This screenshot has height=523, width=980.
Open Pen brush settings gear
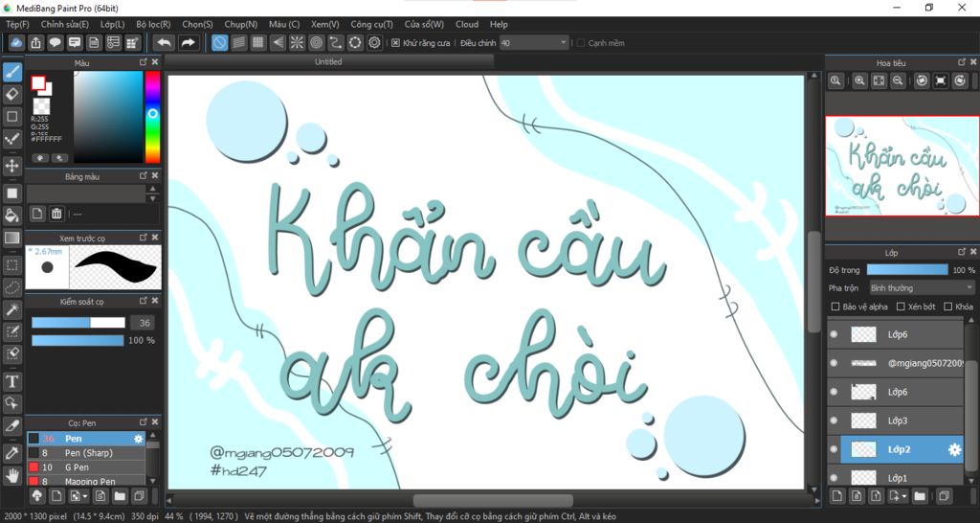[x=138, y=439]
